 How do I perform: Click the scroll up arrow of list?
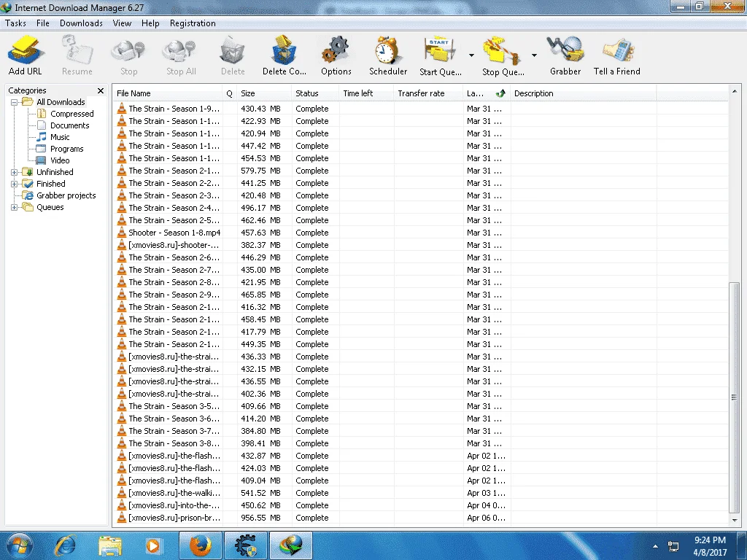tap(734, 91)
